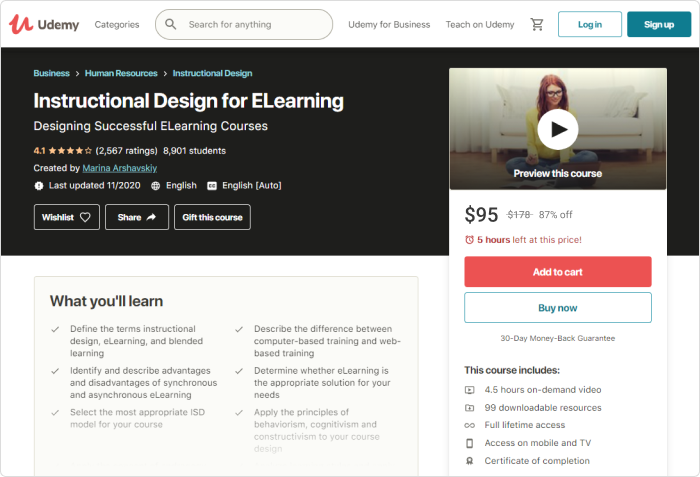
Task: Add course to Wishlist
Action: point(67,217)
